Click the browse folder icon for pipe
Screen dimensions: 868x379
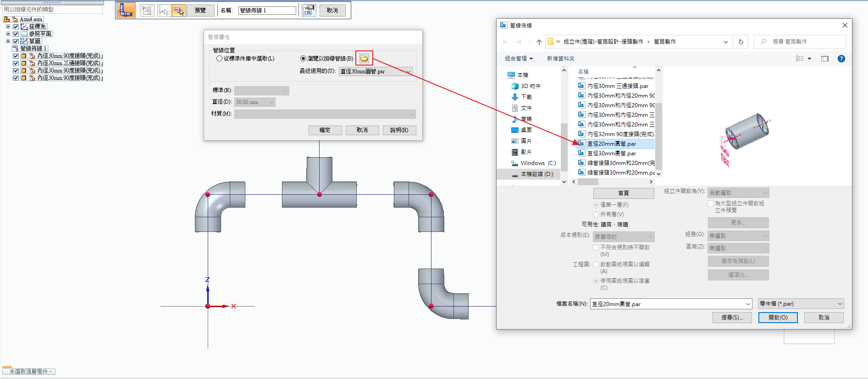click(x=364, y=58)
